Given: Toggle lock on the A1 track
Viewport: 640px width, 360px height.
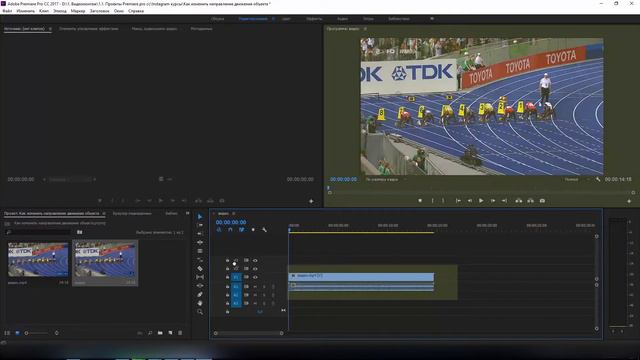Looking at the screenshot, I should [227, 287].
